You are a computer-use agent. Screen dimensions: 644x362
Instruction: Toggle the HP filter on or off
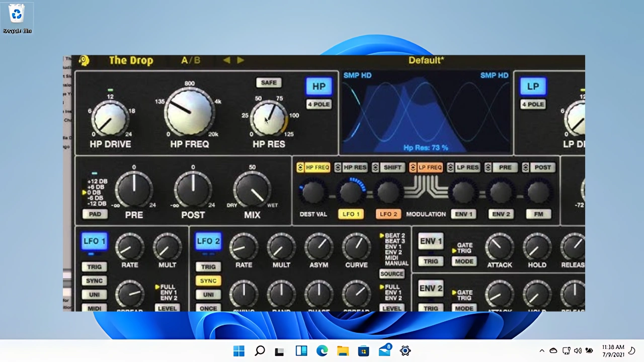319,86
